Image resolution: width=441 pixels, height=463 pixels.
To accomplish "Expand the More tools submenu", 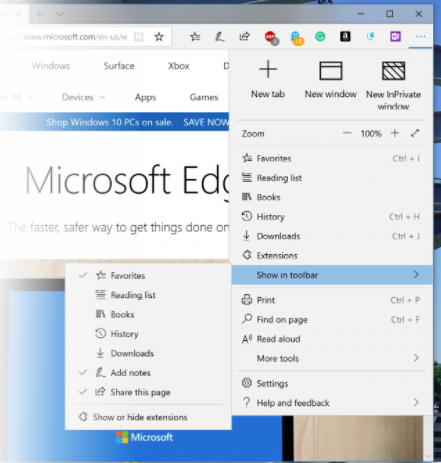I will point(331,358).
